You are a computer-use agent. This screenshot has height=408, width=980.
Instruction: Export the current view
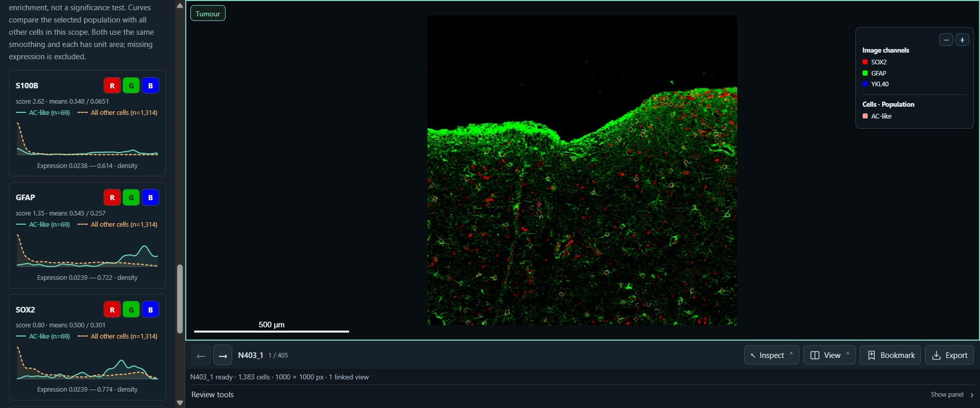point(949,355)
